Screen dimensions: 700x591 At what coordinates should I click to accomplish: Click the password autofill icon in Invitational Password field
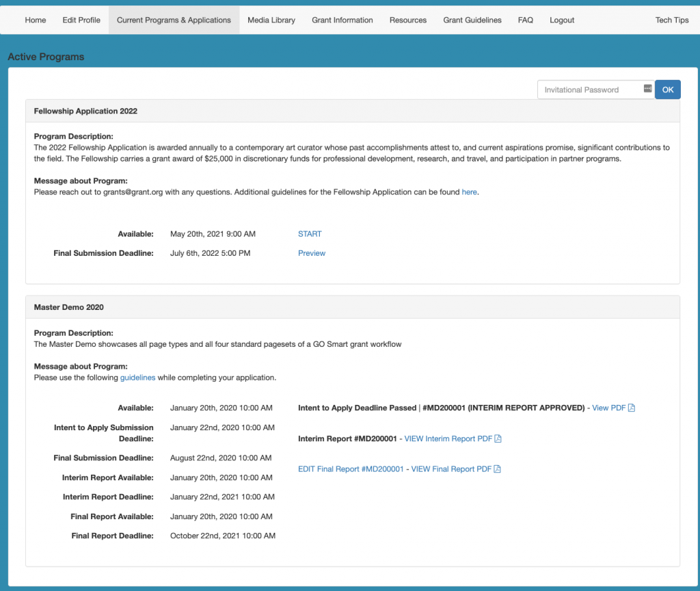coord(647,89)
